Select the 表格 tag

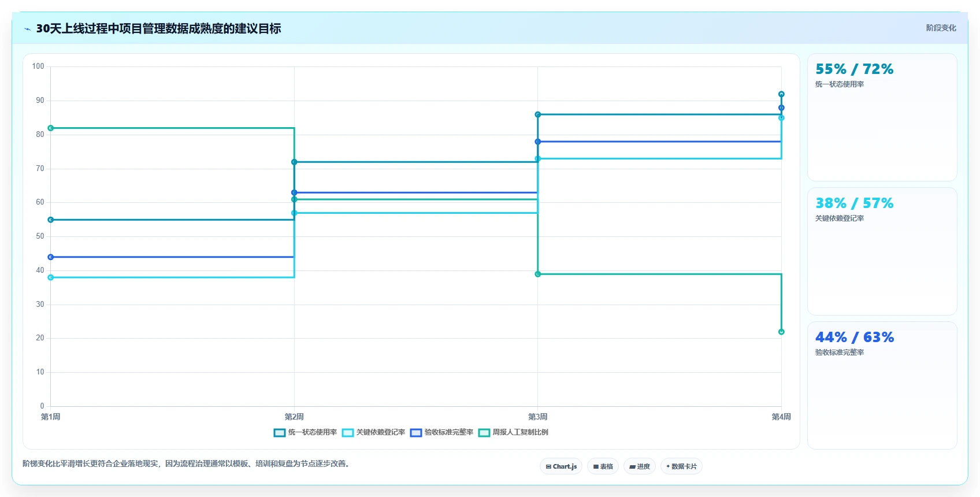[x=603, y=466]
